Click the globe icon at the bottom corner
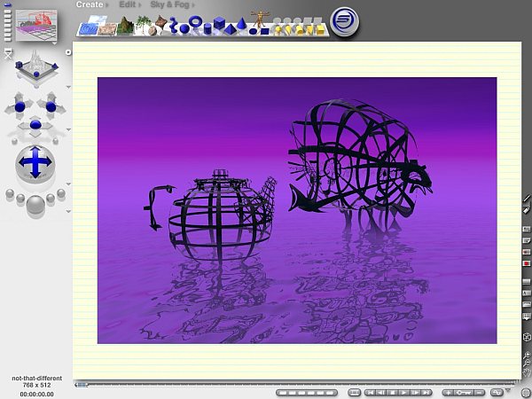The width and height of the screenshot is (532, 399). 526,393
